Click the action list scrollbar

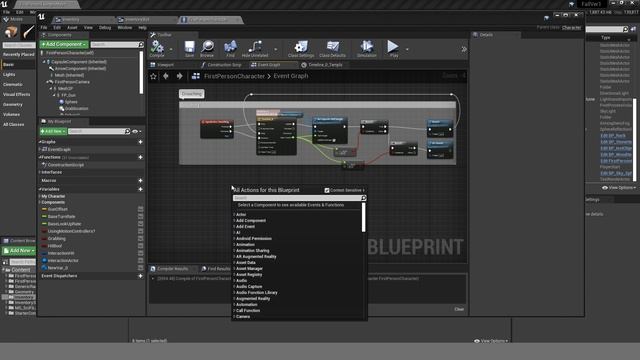click(363, 218)
